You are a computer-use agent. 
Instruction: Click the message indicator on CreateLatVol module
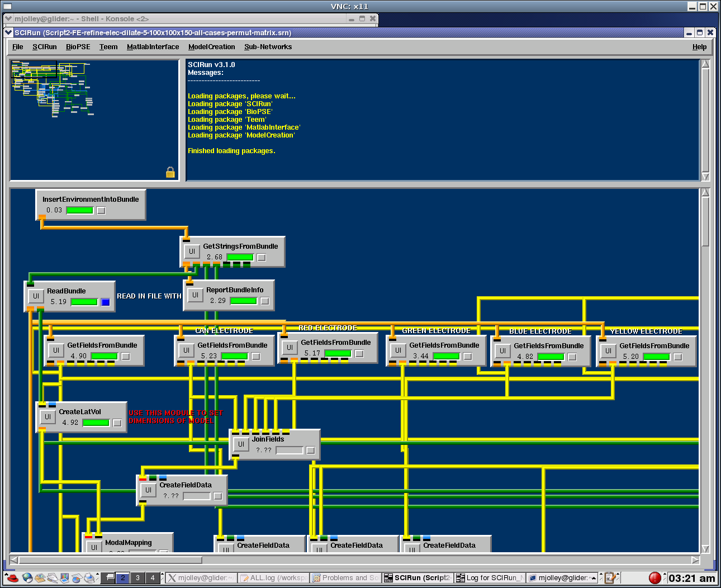coord(117,423)
